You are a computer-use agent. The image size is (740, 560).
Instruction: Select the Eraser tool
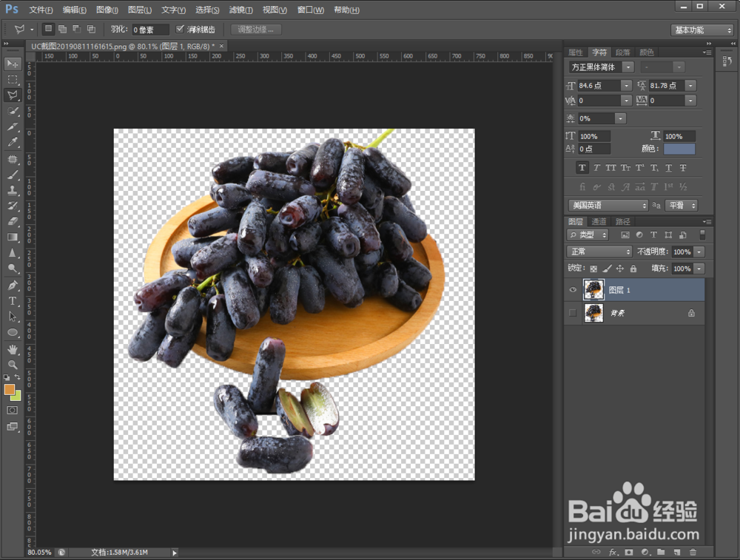[13, 221]
